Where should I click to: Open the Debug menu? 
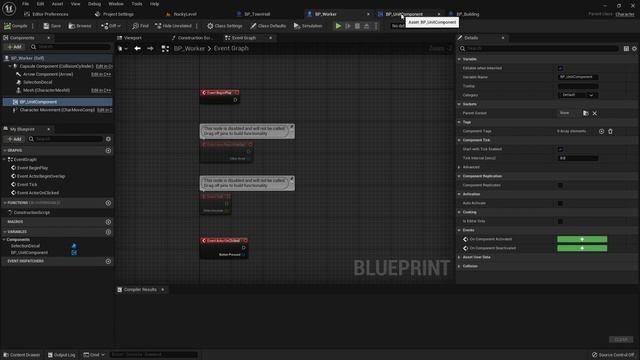click(x=94, y=4)
